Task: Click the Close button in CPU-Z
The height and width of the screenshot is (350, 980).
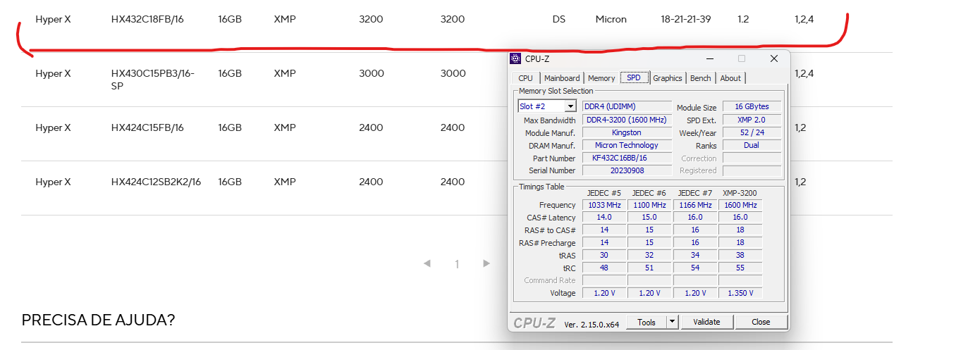Action: pyautogui.click(x=761, y=322)
